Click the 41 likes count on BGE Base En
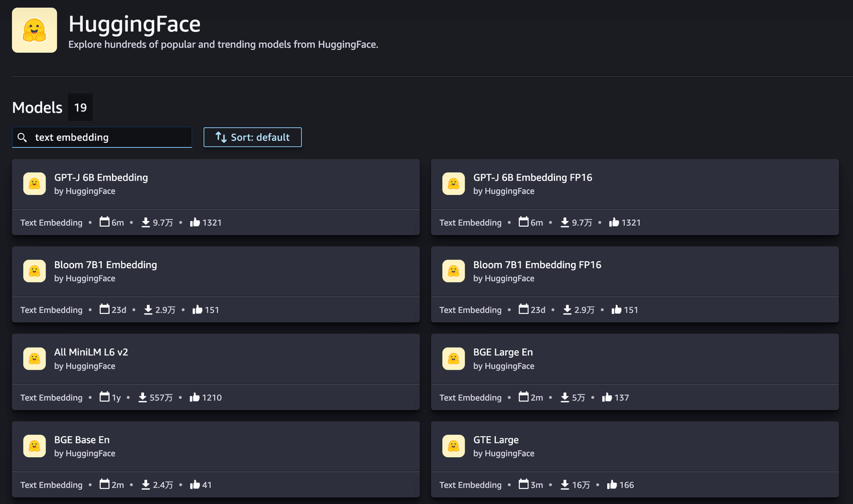Viewport: 853px width, 504px height. coord(207,485)
